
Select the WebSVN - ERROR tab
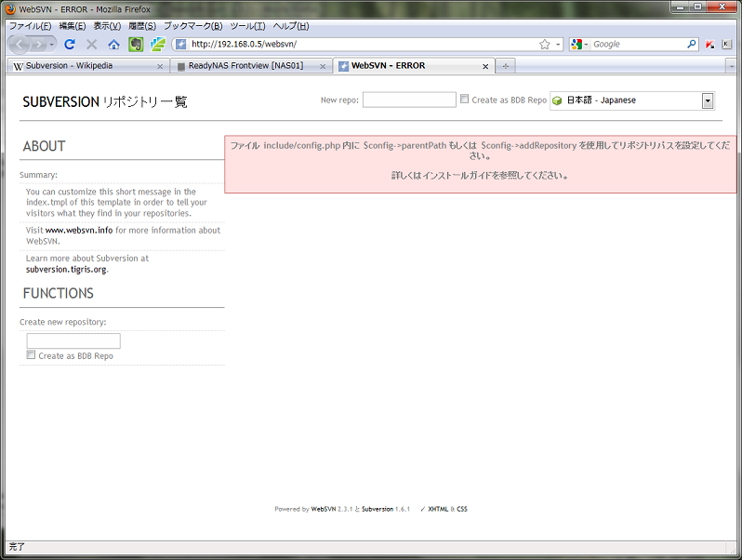click(414, 66)
